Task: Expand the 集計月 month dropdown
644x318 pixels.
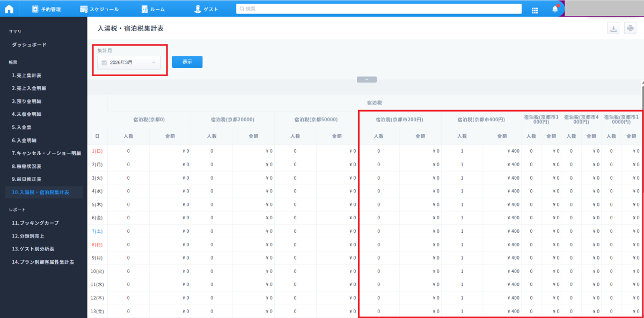Action: pos(129,63)
